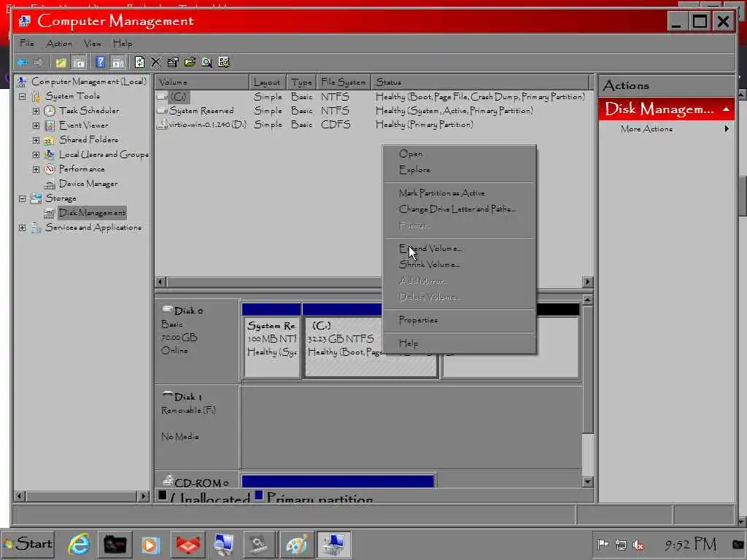Open the red fox taskbar application
The image size is (747, 560).
(x=187, y=544)
